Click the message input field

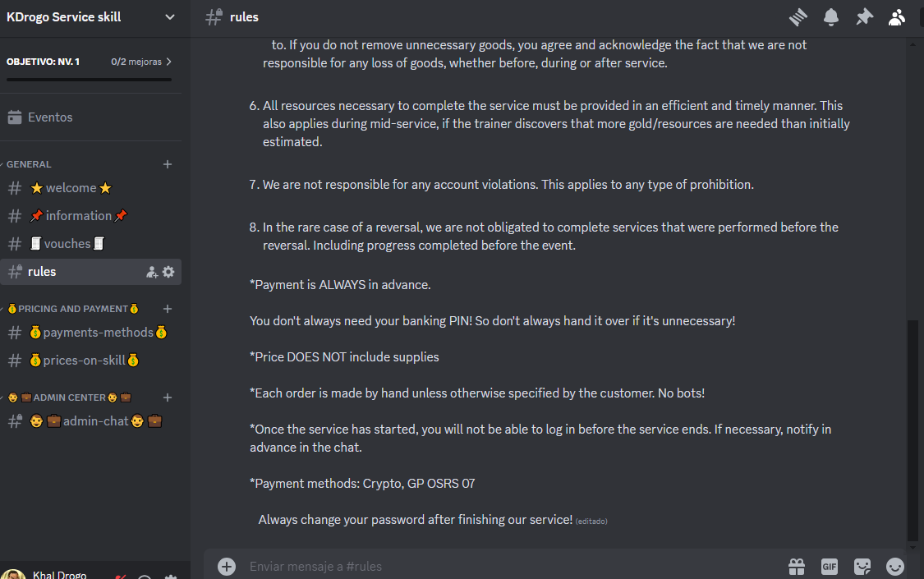click(493, 567)
